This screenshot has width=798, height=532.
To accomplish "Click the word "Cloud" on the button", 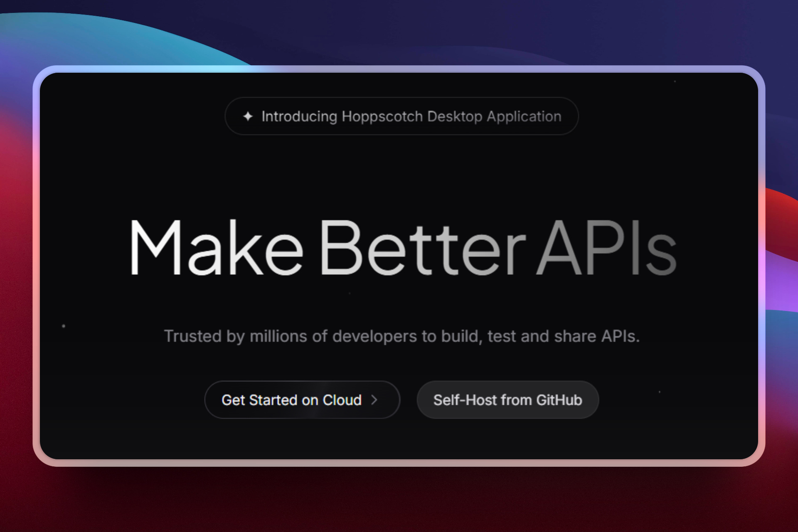I will 342,400.
